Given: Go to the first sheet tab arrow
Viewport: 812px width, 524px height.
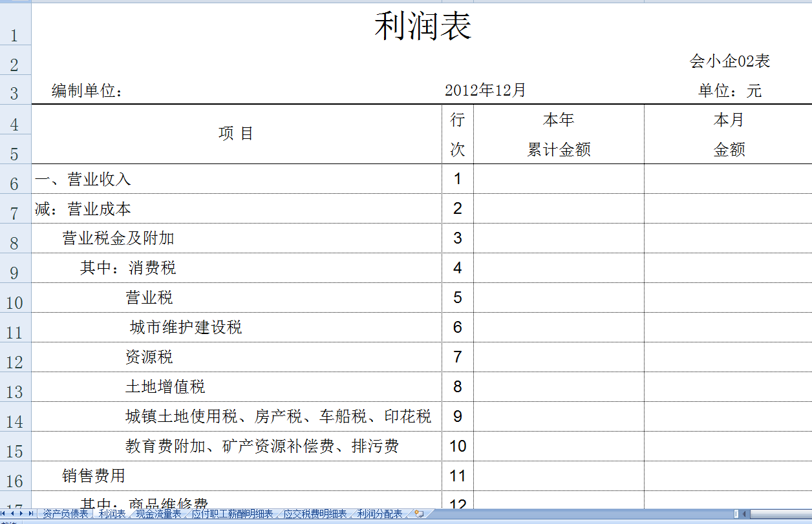Looking at the screenshot, I should click(x=4, y=514).
